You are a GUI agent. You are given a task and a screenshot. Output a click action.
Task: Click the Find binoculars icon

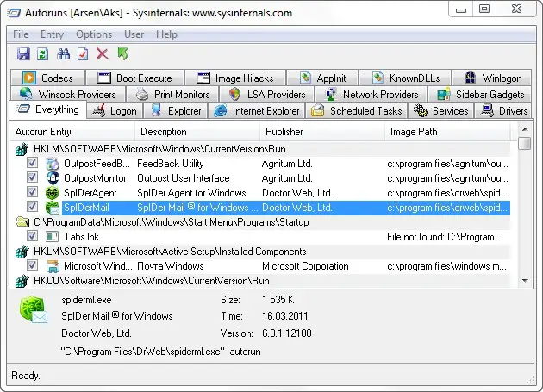point(63,54)
